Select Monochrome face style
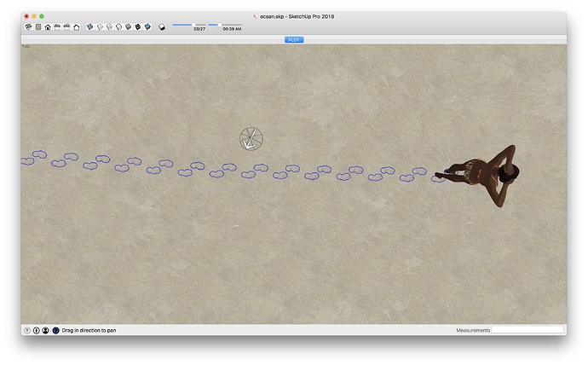The height and width of the screenshot is (365, 588). [x=147, y=26]
